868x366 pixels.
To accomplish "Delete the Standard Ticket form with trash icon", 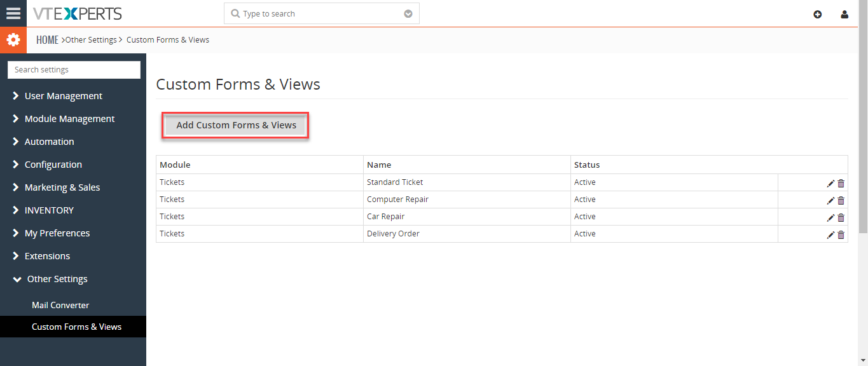I will point(841,184).
